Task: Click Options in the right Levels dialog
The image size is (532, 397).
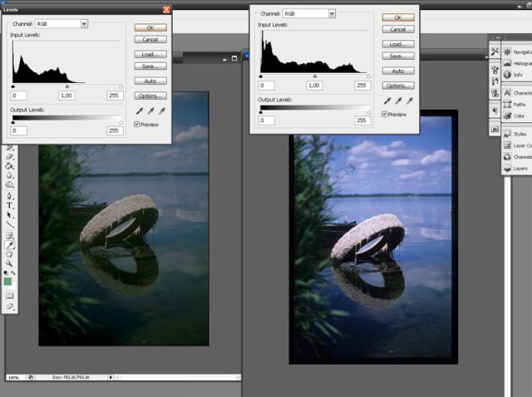Action: pyautogui.click(x=398, y=86)
